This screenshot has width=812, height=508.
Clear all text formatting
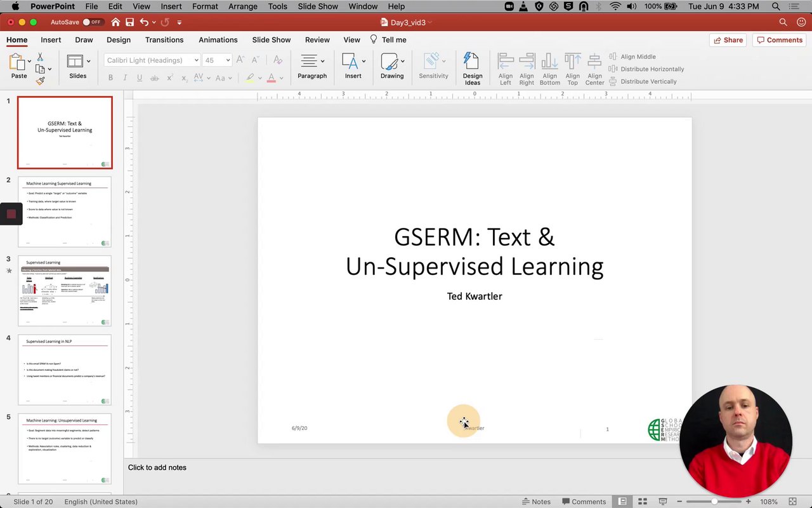pos(277,60)
